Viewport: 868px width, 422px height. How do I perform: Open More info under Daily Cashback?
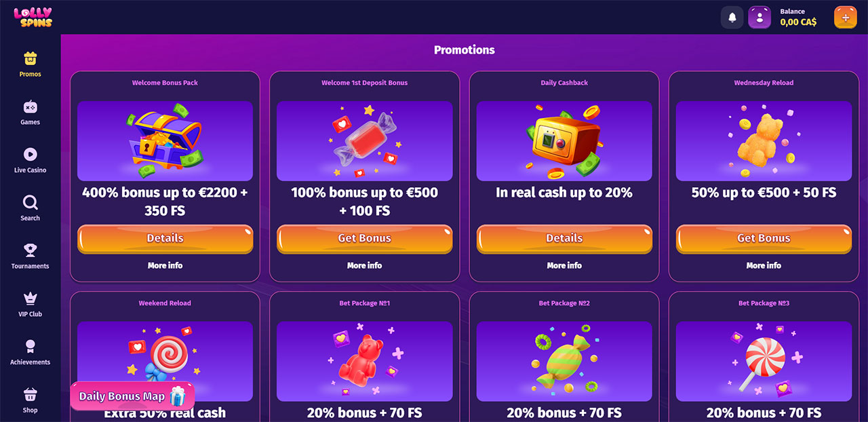[564, 265]
